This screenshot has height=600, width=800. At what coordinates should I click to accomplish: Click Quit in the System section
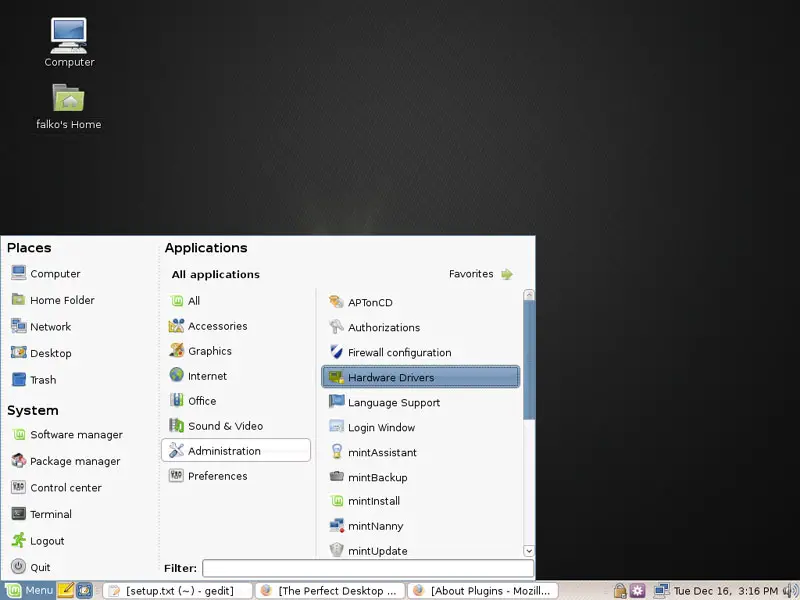coord(31,567)
